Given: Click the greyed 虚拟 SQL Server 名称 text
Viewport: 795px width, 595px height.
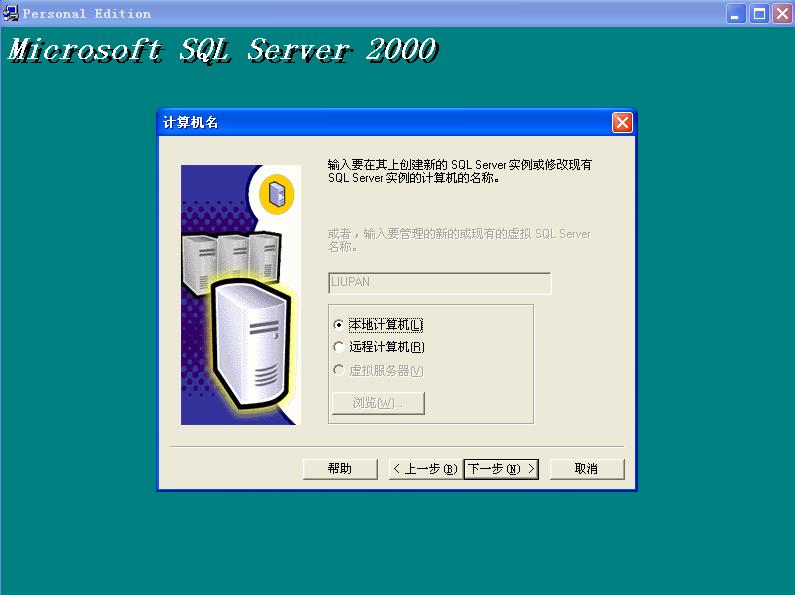Looking at the screenshot, I should pyautogui.click(x=459, y=240).
